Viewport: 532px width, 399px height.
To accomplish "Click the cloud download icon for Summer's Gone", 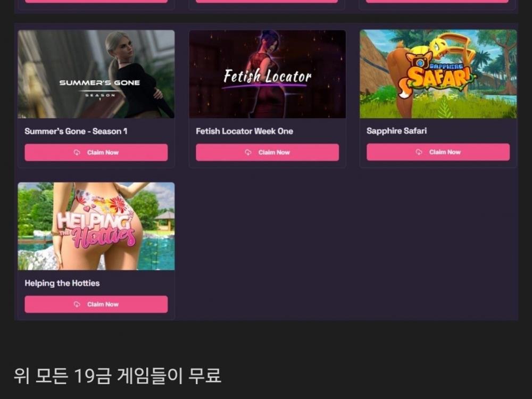I will click(77, 152).
